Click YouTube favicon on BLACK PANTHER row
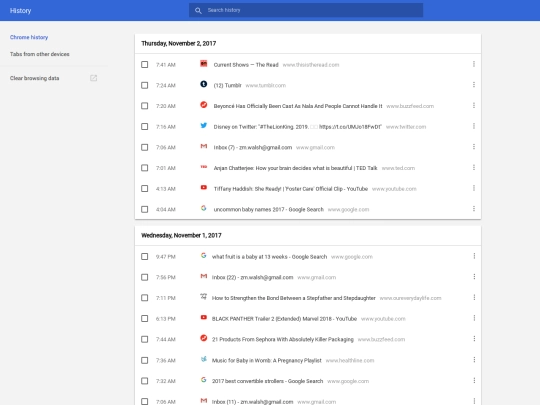This screenshot has height=405, width=540. click(x=204, y=317)
